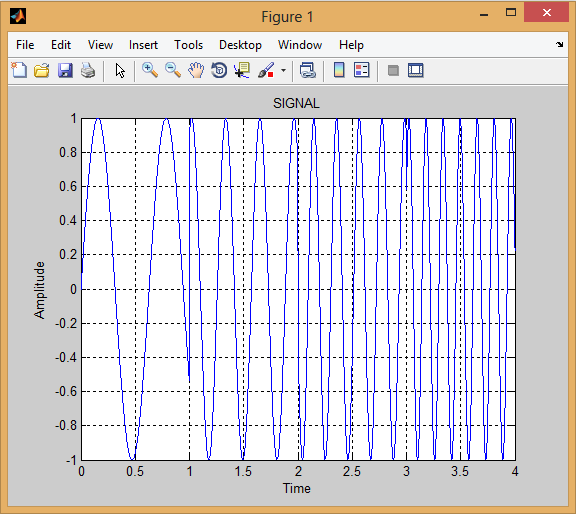Screen dimensions: 576x514
Task: Print the figure using the printer icon
Action: [x=88, y=70]
